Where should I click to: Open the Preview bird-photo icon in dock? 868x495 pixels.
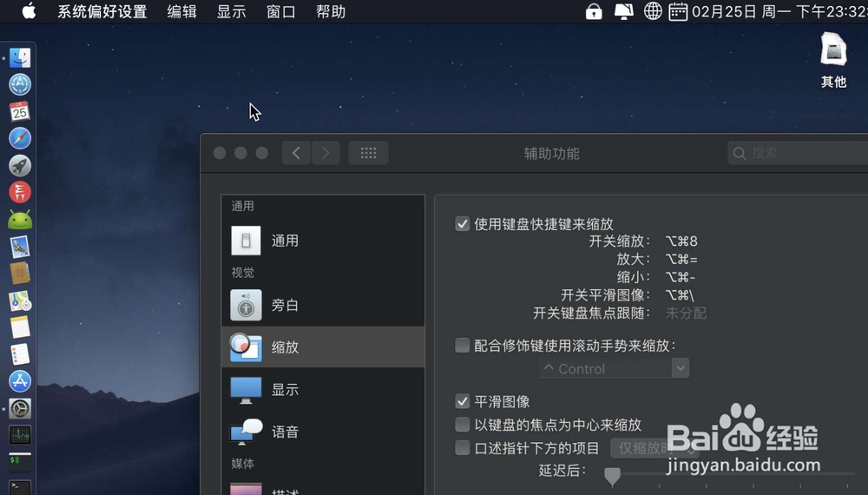point(20,247)
